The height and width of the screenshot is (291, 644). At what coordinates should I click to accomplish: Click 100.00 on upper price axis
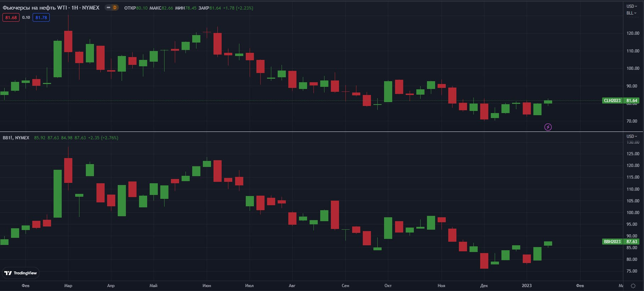tap(633, 68)
